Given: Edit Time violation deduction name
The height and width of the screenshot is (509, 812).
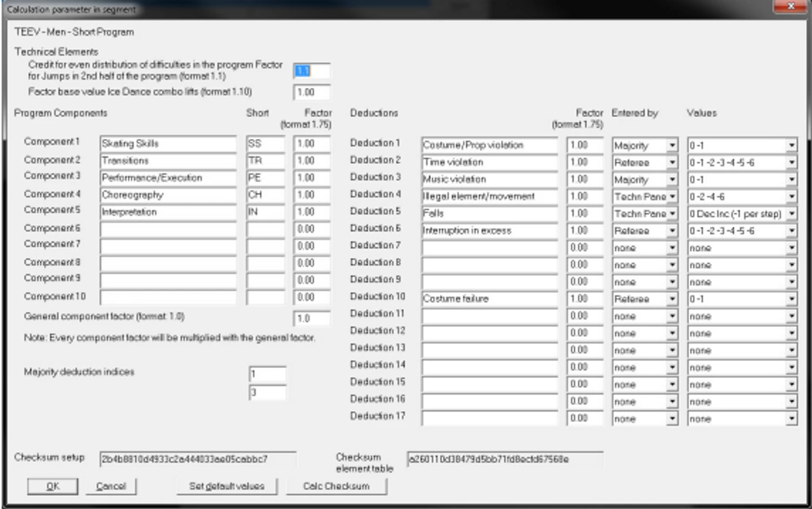Looking at the screenshot, I should point(489,162).
